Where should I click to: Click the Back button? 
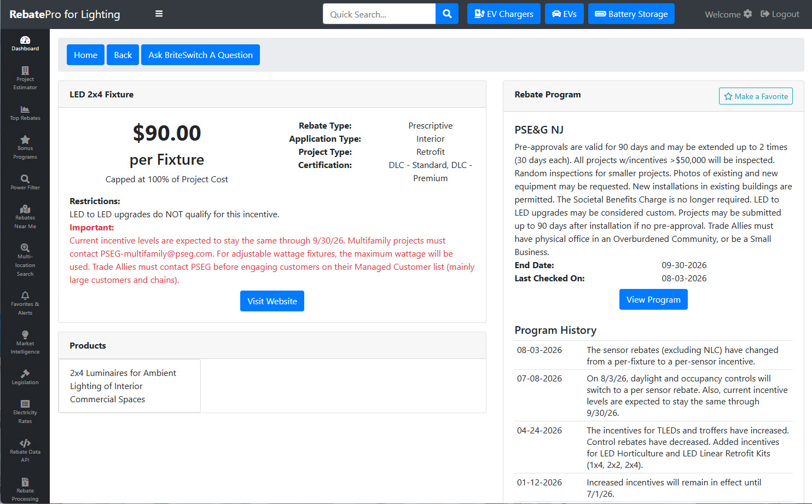pyautogui.click(x=123, y=55)
